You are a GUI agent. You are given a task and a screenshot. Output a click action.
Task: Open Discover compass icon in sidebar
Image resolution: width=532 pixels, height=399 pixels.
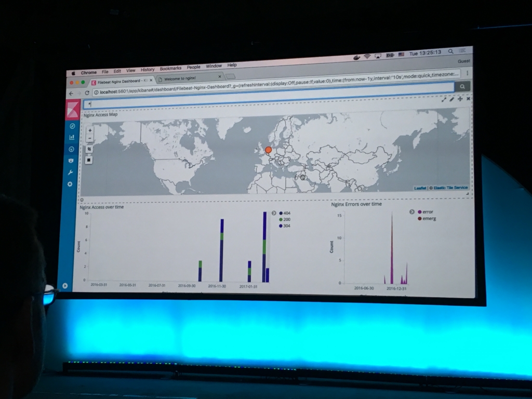[x=72, y=126]
